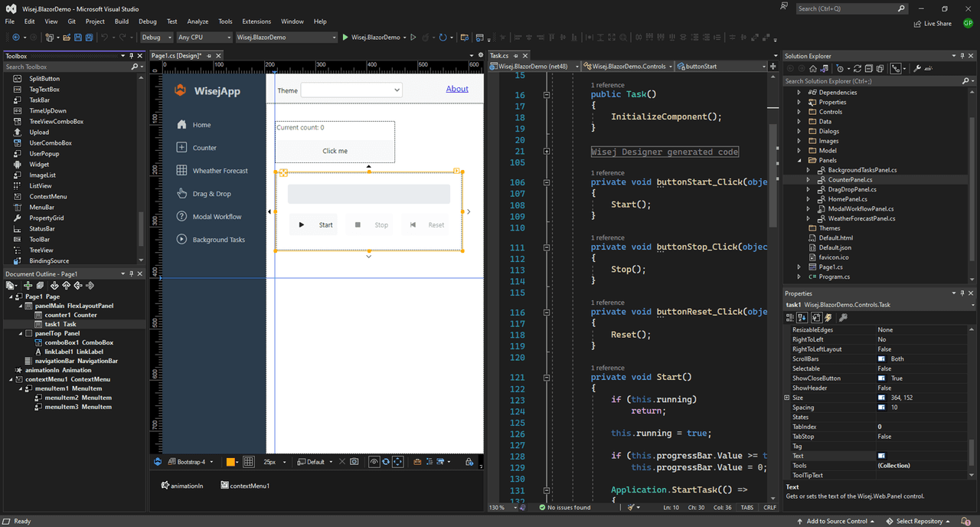Click the Wisej logo icon in designer toolbar
This screenshot has width=980, height=527.
[158, 462]
